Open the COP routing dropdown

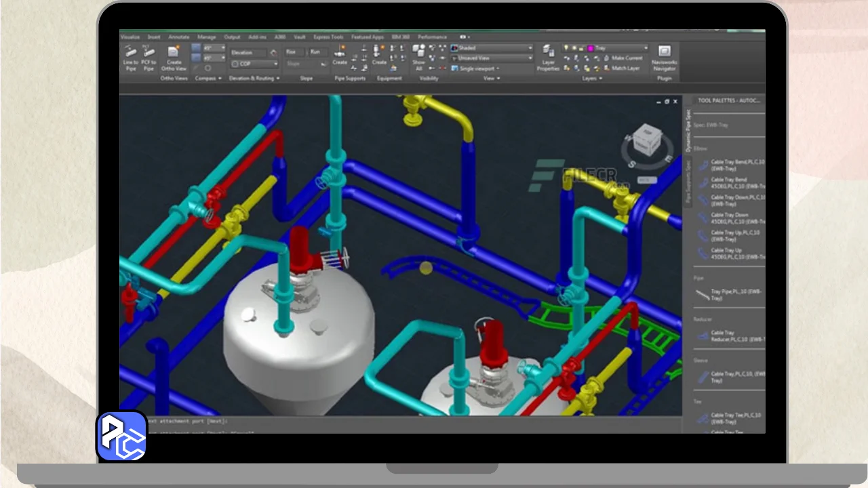click(254, 64)
